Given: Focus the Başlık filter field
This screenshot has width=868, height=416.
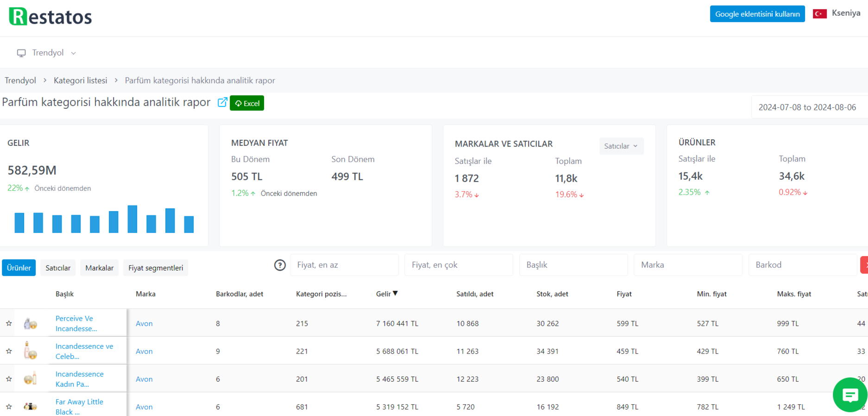Looking at the screenshot, I should point(573,265).
